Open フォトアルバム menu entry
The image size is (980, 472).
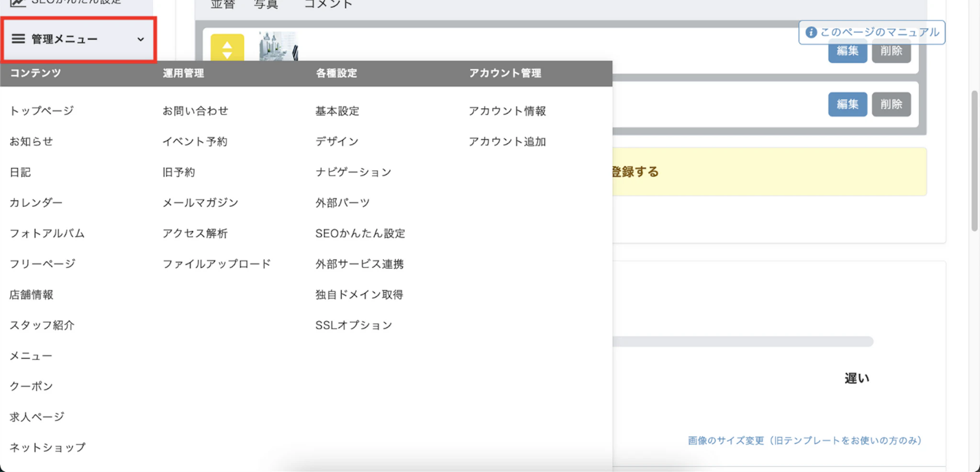point(47,233)
